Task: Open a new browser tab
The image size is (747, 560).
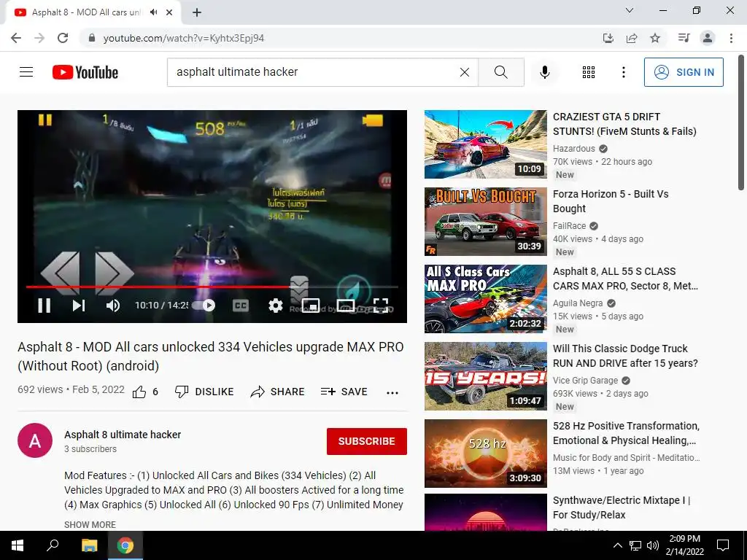Action: [197, 12]
